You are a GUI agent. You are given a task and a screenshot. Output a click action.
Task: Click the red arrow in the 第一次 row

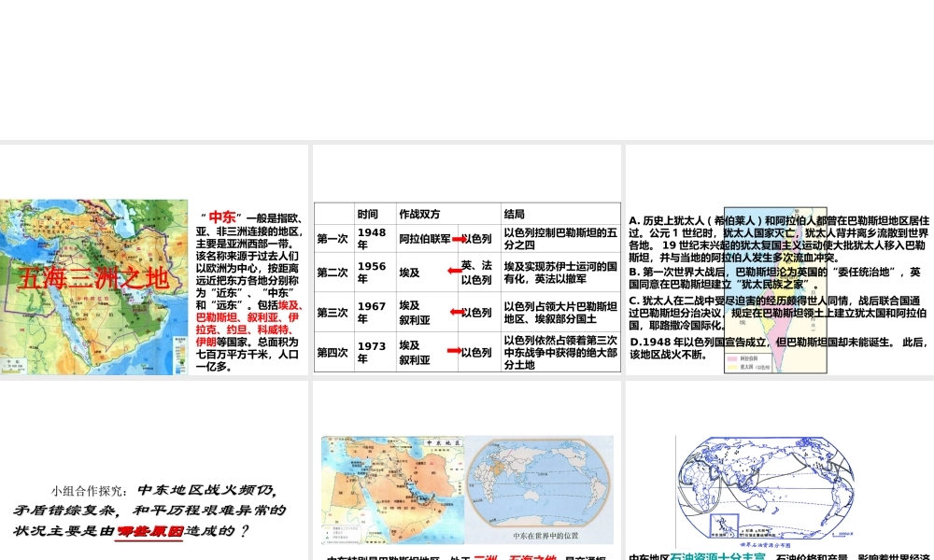pyautogui.click(x=459, y=239)
